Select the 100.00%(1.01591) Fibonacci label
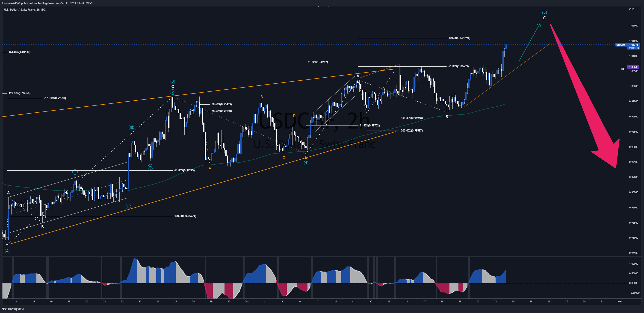The height and width of the screenshot is (313, 644). [459, 38]
